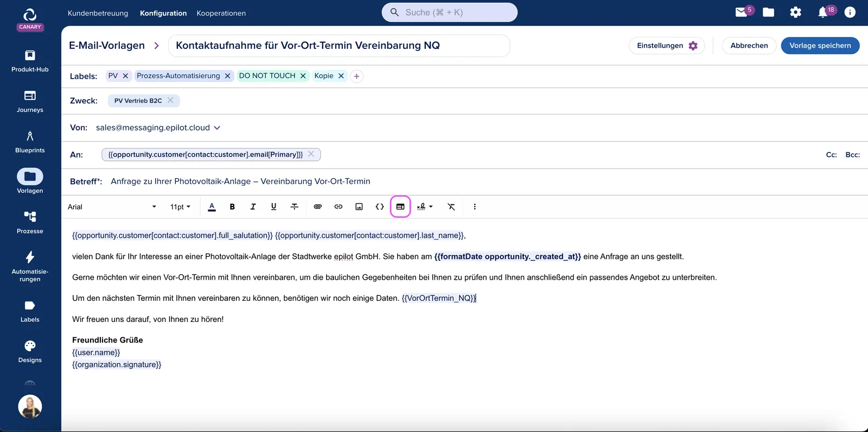Select the Vorlagen sidebar icon

click(x=30, y=177)
